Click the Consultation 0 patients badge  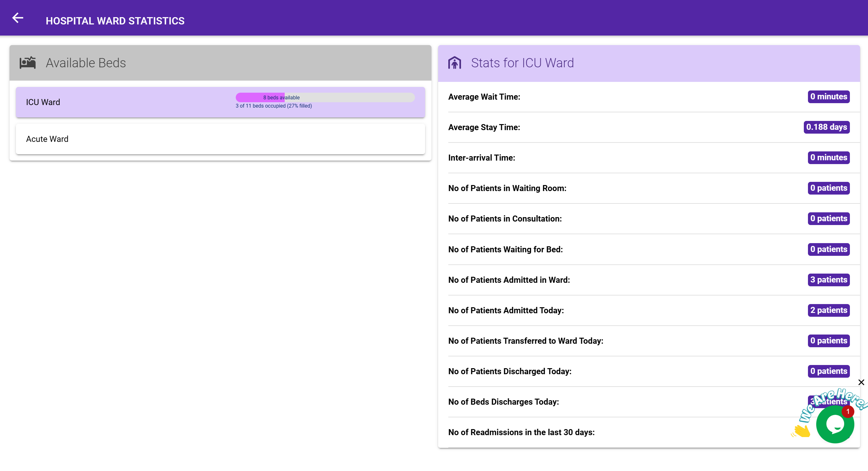829,218
